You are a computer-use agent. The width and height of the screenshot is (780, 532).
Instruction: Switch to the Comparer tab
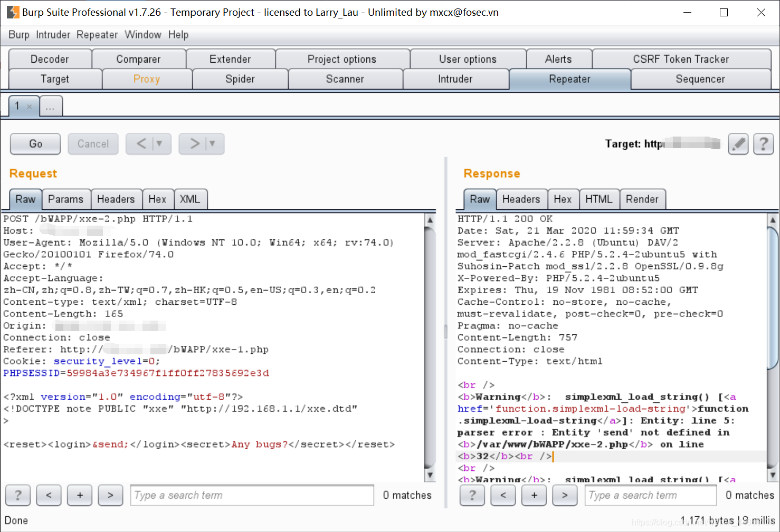click(x=138, y=59)
